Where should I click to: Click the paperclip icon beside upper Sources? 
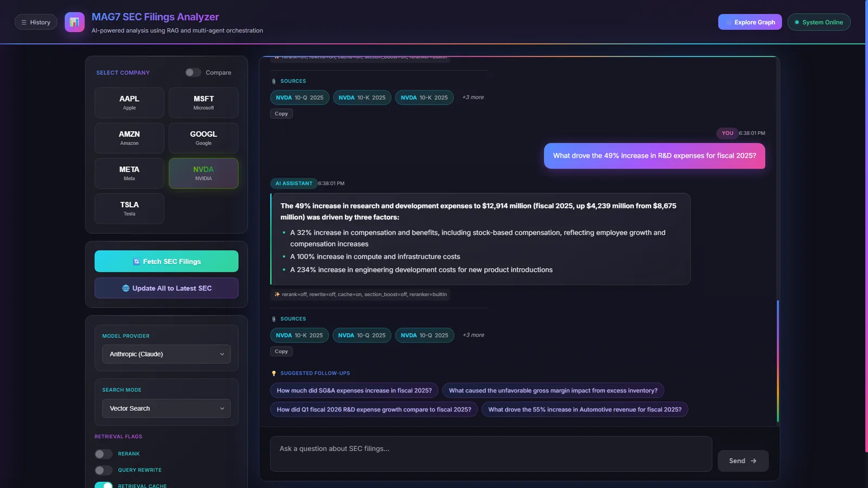tap(274, 81)
